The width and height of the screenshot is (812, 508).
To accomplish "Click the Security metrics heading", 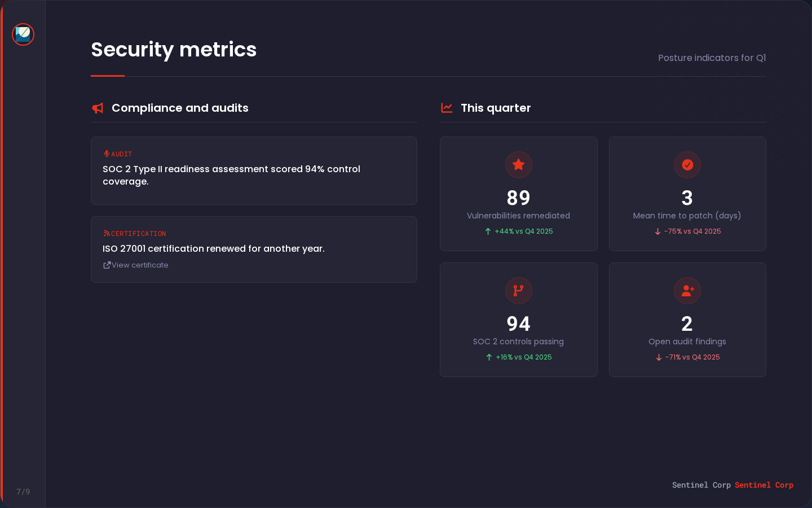I will coord(174,50).
